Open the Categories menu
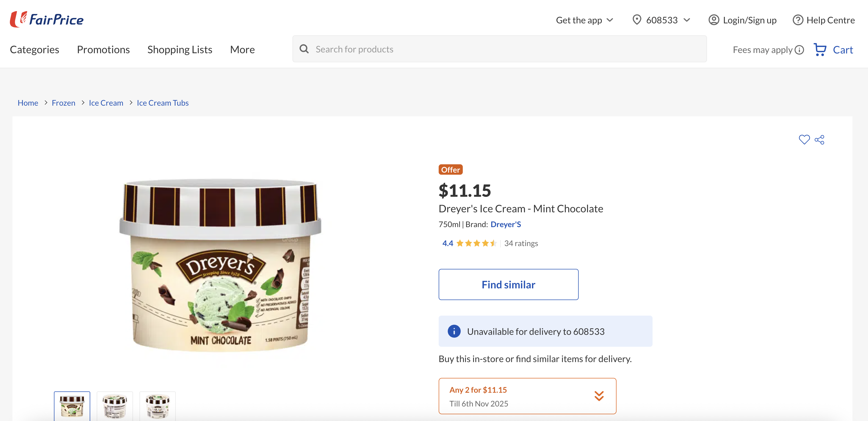 pos(34,49)
